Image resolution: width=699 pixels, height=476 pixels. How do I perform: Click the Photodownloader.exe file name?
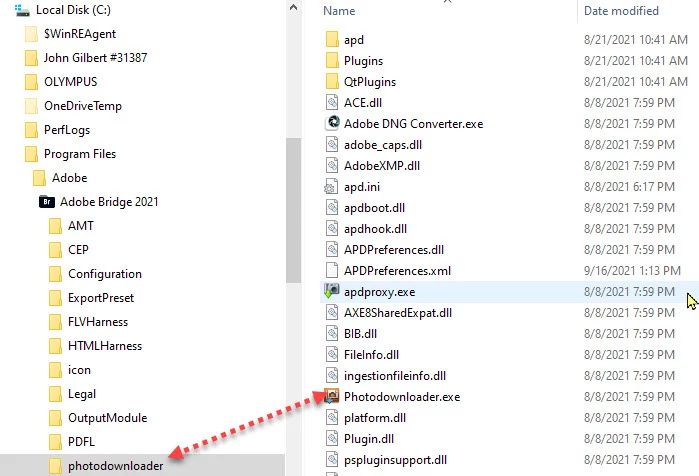click(402, 397)
